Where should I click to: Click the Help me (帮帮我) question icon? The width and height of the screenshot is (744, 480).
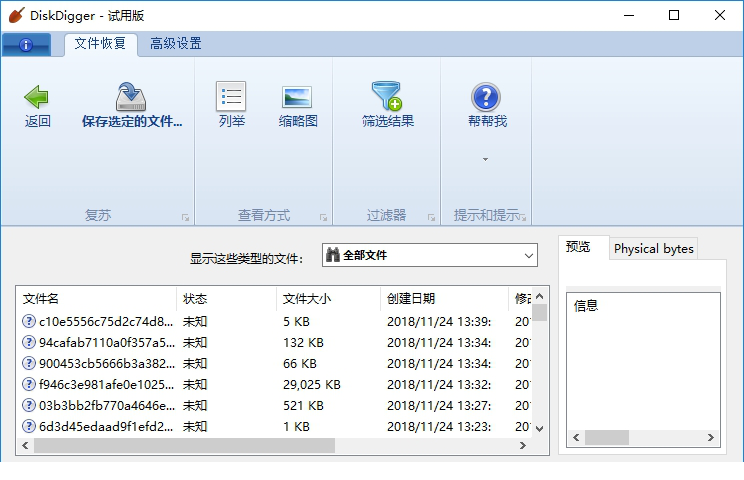[x=486, y=97]
